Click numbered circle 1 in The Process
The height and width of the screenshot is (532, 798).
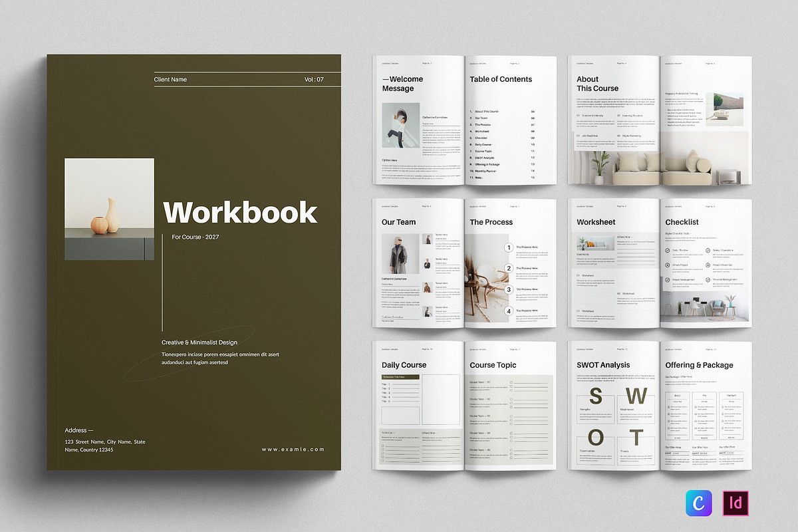(x=509, y=247)
